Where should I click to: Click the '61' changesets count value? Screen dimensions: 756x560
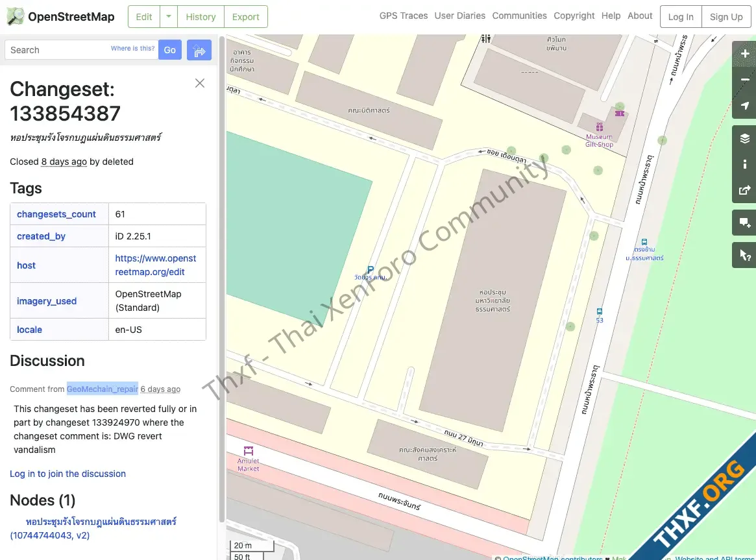pyautogui.click(x=120, y=214)
